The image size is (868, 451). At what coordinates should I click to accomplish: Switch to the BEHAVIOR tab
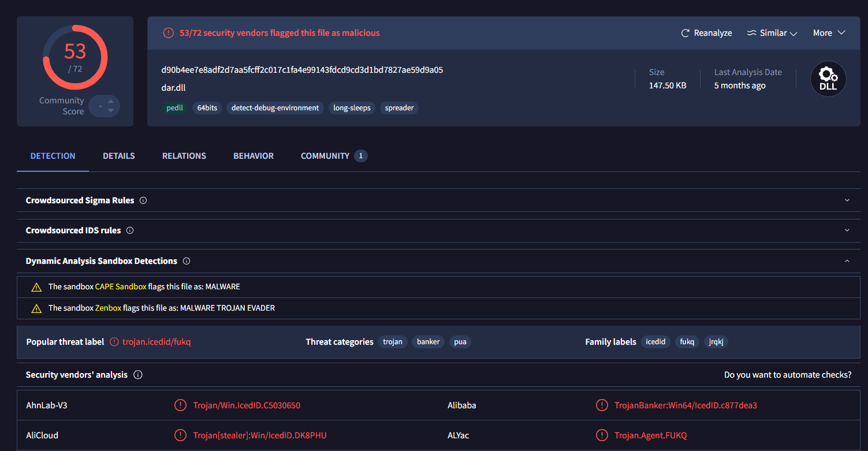coord(254,156)
